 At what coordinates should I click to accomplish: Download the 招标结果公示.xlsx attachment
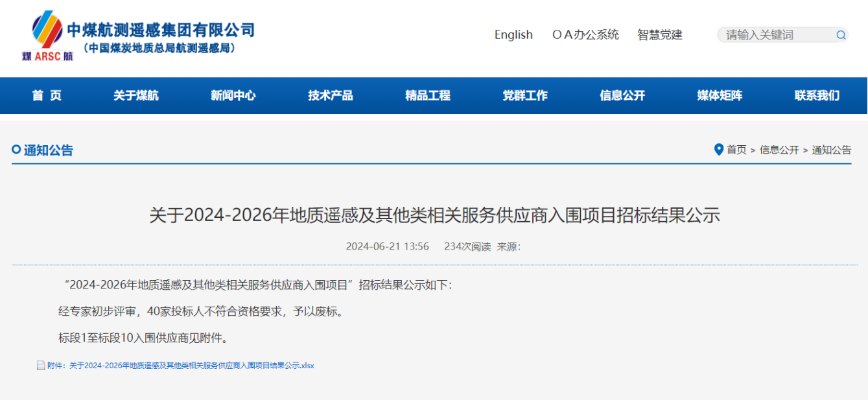click(181, 366)
